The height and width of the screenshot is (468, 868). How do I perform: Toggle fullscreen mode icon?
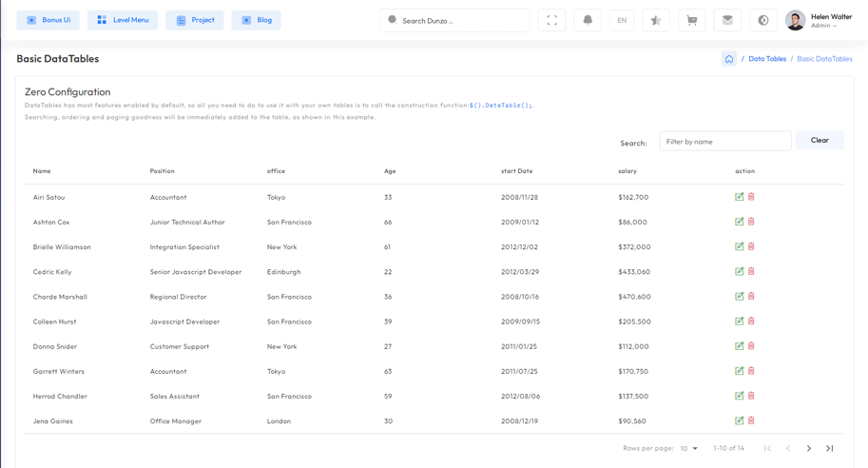point(551,20)
